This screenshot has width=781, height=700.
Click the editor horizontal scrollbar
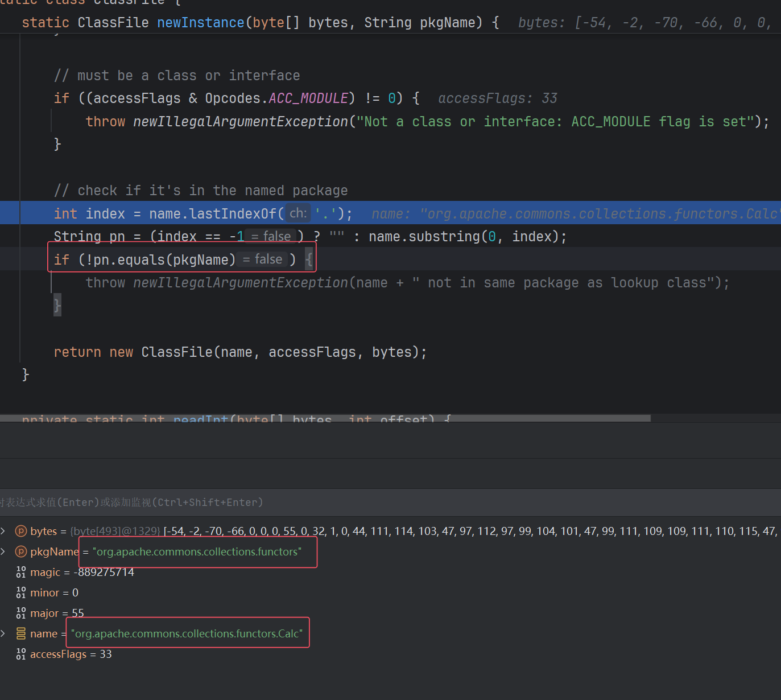324,418
